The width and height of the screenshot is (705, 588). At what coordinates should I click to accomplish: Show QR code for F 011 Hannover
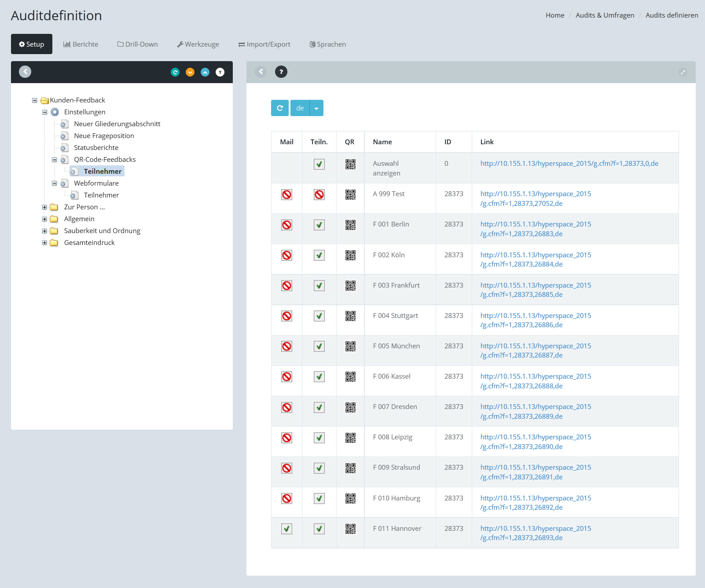[350, 529]
